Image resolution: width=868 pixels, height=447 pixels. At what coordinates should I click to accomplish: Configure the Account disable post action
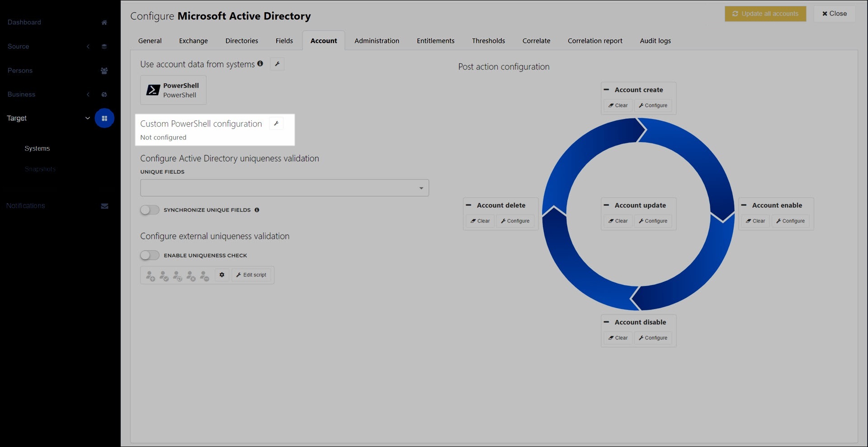[x=653, y=338]
